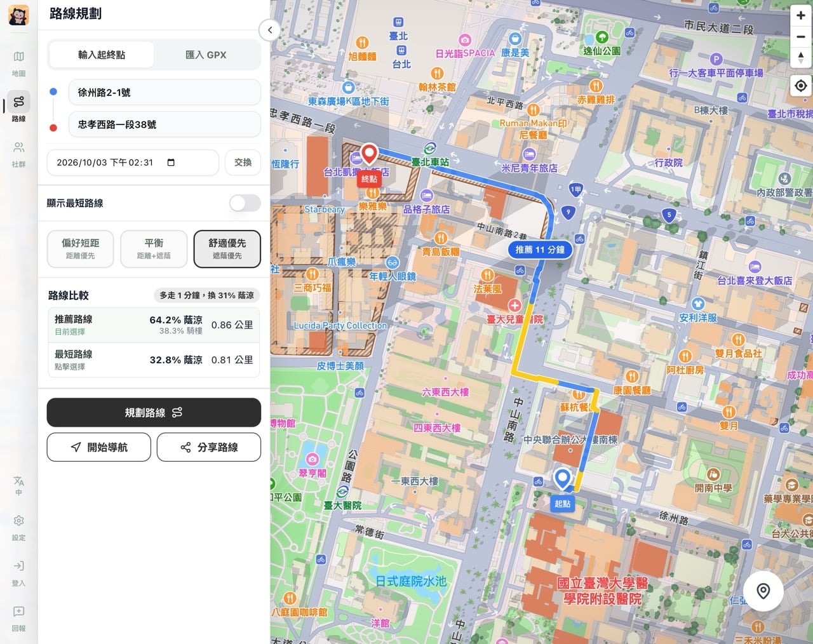Click 規劃路線 plan route button
Image resolution: width=813 pixels, height=644 pixels.
point(154,413)
